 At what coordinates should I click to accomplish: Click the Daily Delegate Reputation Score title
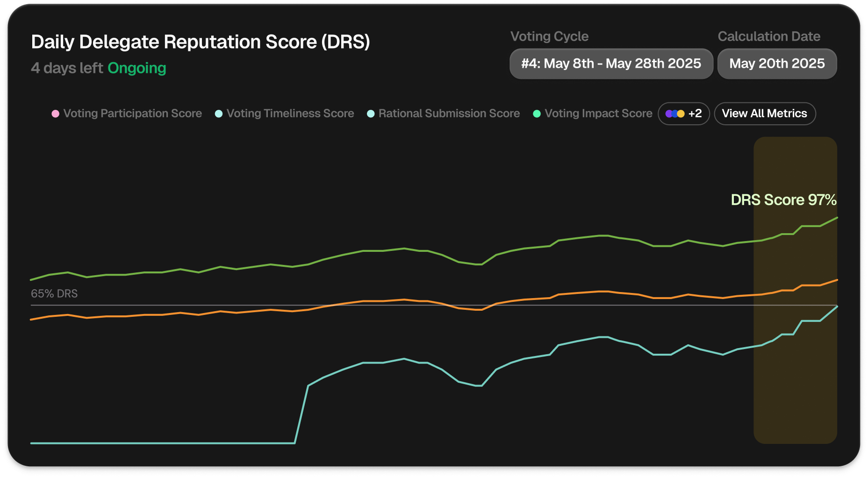coord(201,42)
